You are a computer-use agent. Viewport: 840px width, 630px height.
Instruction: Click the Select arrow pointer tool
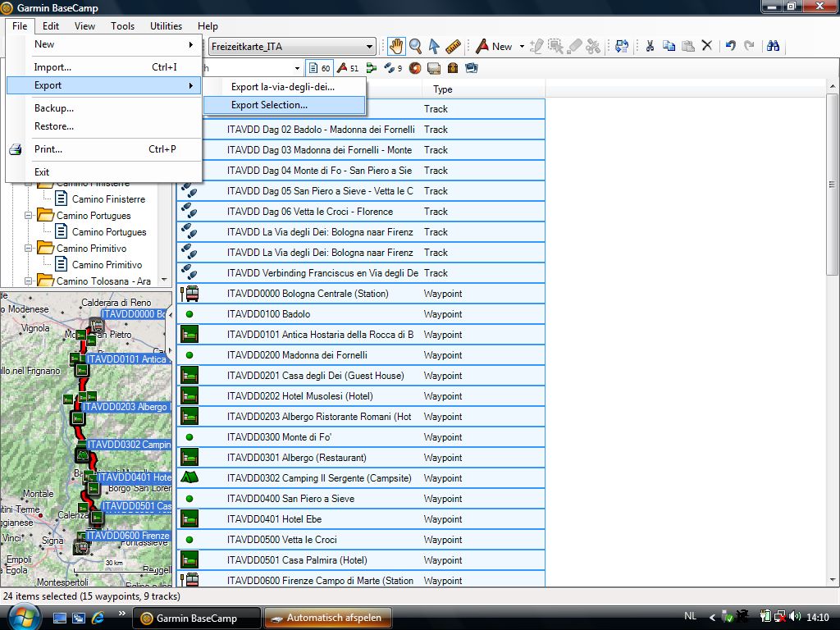tap(435, 46)
